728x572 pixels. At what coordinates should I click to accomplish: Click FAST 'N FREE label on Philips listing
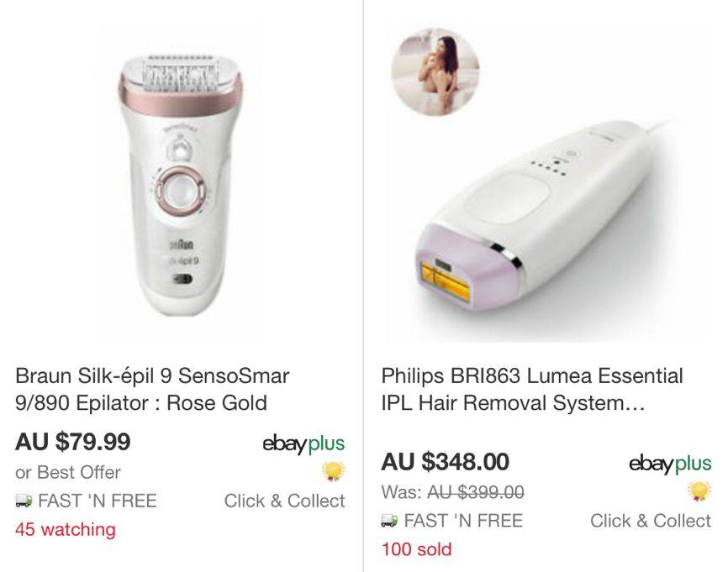(x=463, y=521)
